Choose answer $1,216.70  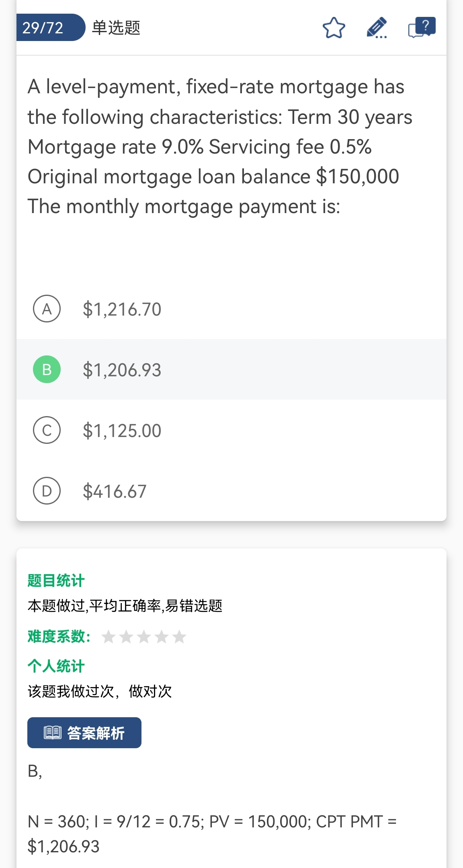point(122,310)
